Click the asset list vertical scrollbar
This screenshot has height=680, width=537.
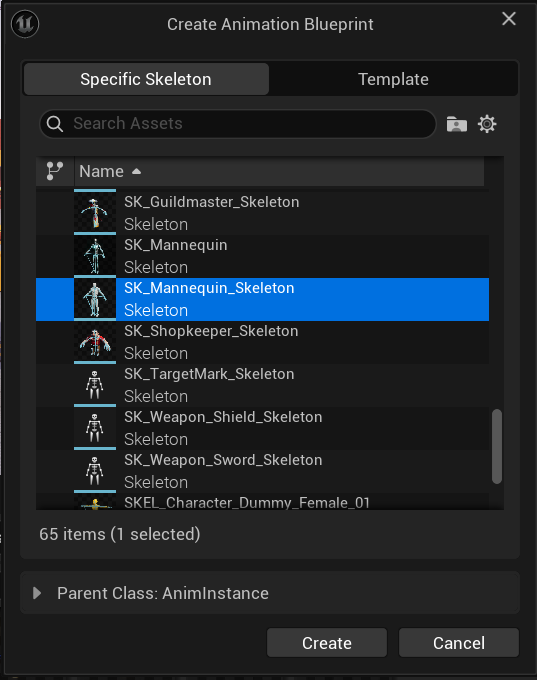pyautogui.click(x=497, y=446)
